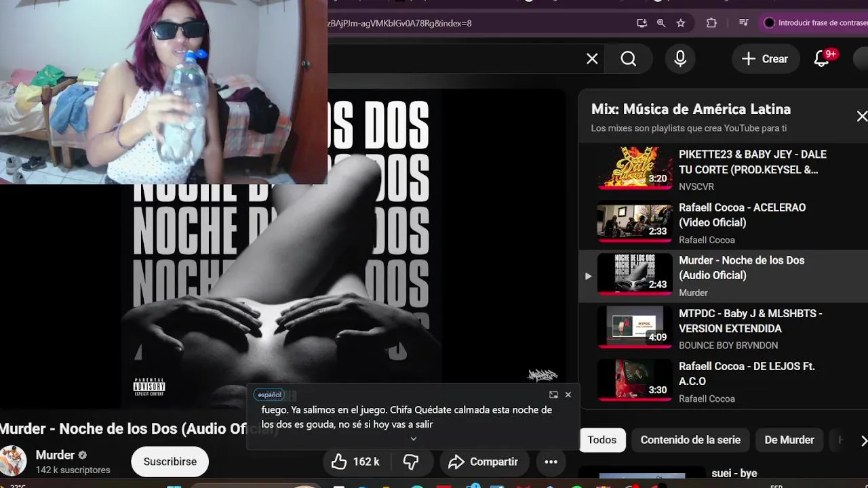The height and width of the screenshot is (488, 868).
Task: Open the browser extensions puzzle icon
Action: 711,23
